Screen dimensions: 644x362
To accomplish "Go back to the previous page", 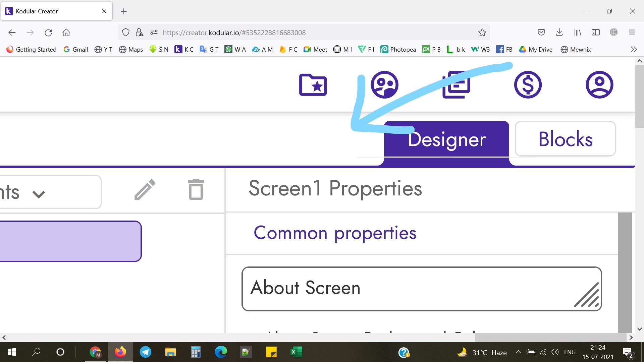I will [12, 33].
